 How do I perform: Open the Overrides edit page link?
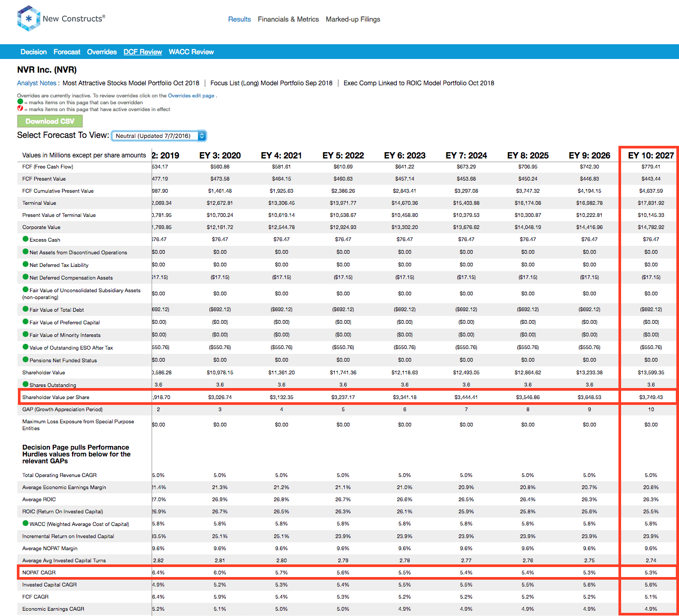click(191, 96)
